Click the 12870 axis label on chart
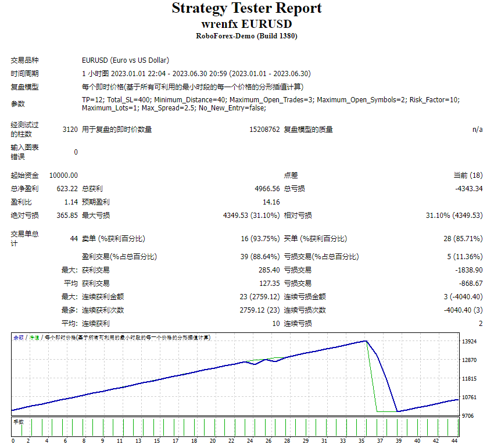This screenshot has width=494, height=448. pos(469,360)
